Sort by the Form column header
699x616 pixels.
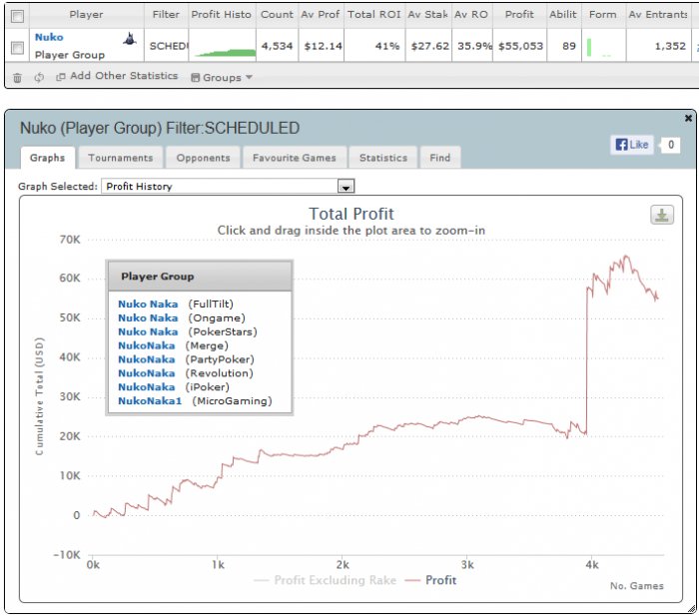[x=603, y=15]
